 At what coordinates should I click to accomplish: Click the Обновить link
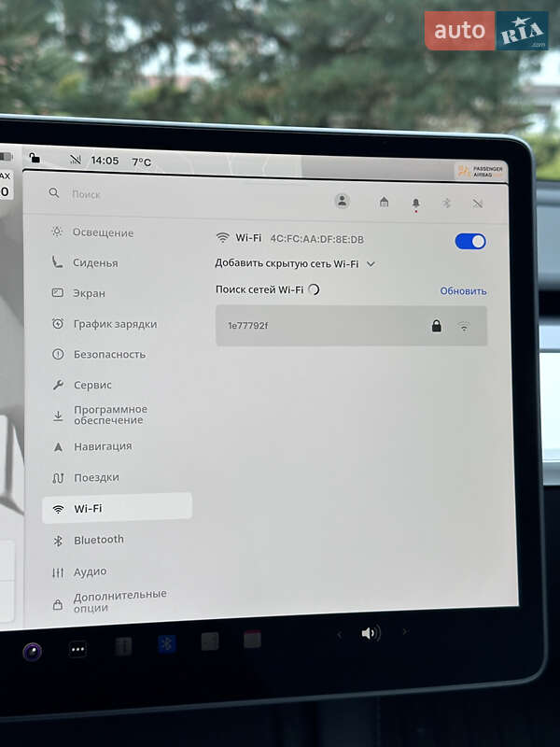(463, 291)
